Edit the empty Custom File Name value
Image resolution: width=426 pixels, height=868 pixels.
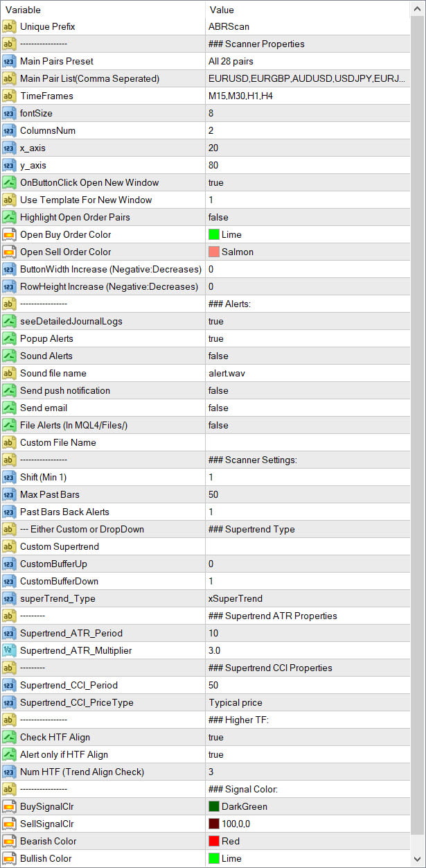(308, 442)
